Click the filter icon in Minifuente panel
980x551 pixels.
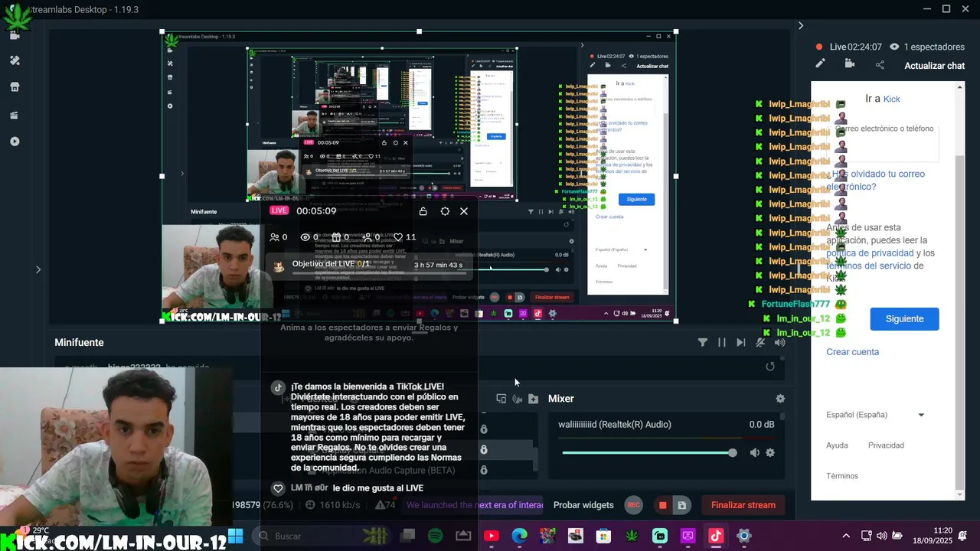703,343
